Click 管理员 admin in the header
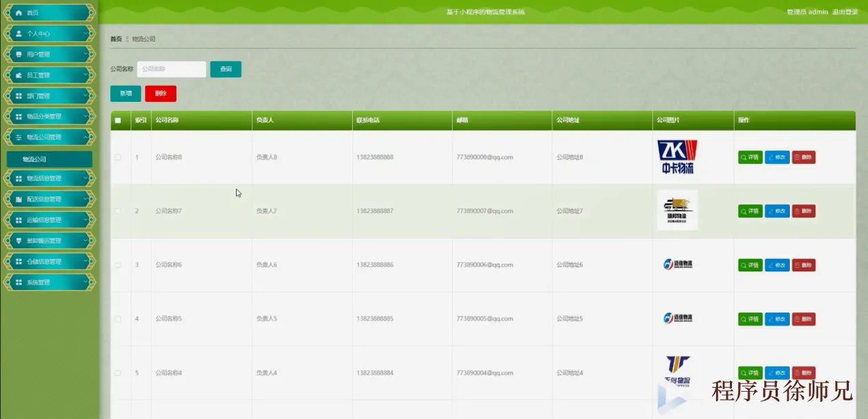868x419 pixels. pos(807,12)
